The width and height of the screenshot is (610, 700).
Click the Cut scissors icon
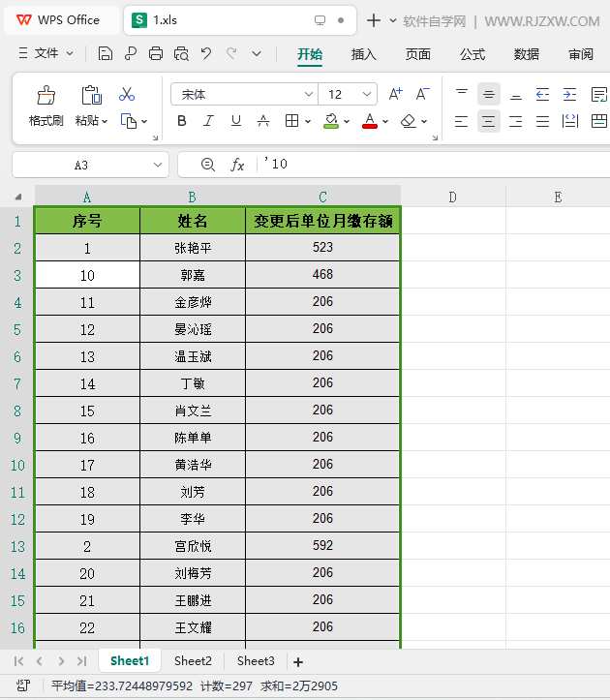point(127,94)
